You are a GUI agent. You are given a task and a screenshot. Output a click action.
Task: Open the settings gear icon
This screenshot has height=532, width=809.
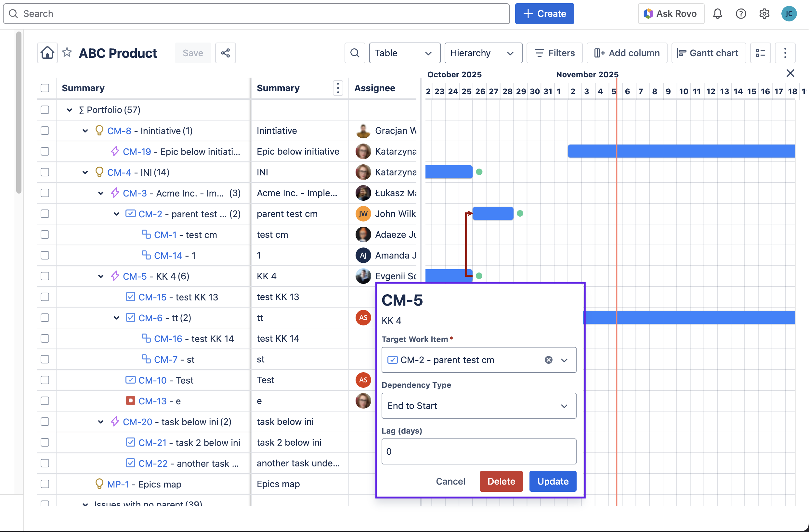pos(764,14)
